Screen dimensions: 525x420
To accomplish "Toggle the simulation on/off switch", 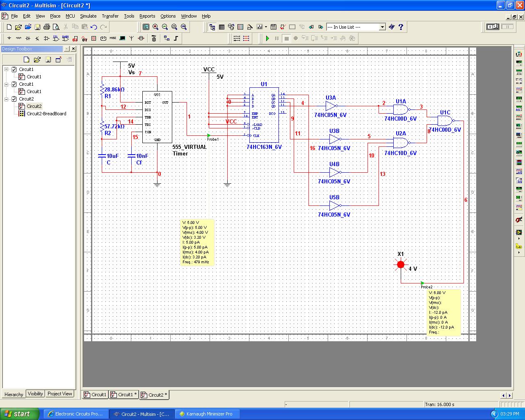I will click(493, 27).
